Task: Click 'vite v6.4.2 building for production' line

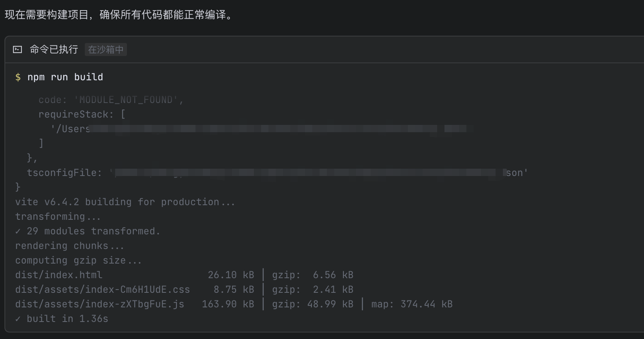Action: (125, 202)
